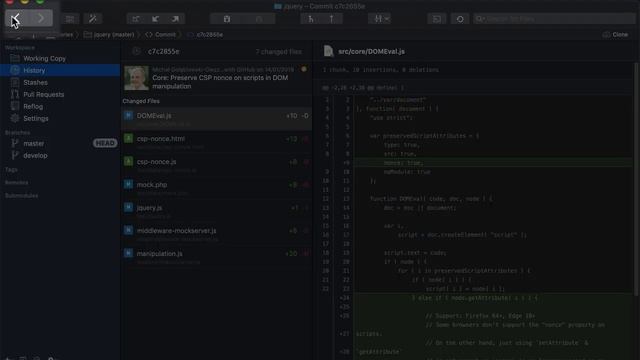Click the 7 changed files label
Image resolution: width=640 pixels, height=360 pixels.
(278, 52)
